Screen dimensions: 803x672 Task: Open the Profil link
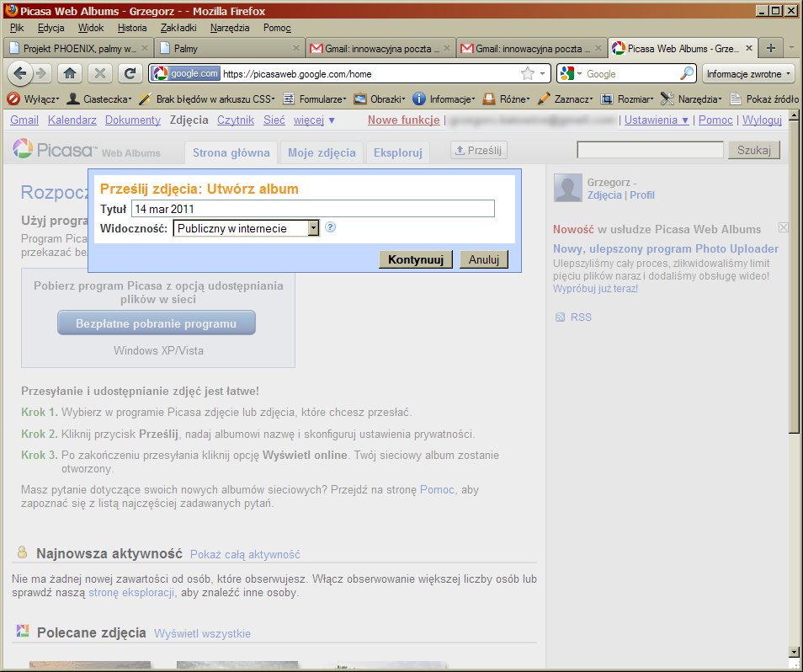(x=642, y=195)
